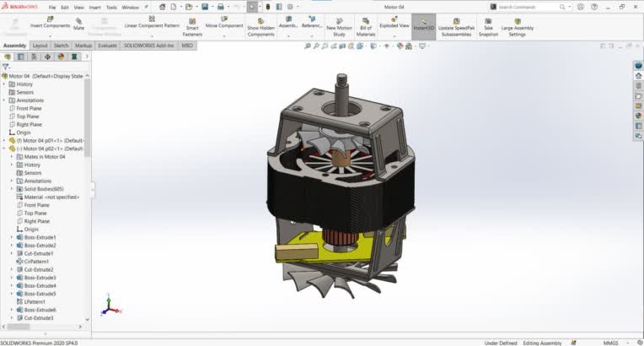
Task: Expand Mates in Motor 04 folder
Action: [x=12, y=157]
